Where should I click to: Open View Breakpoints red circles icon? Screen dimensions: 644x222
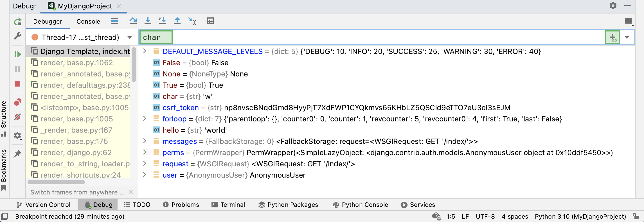pyautogui.click(x=17, y=102)
